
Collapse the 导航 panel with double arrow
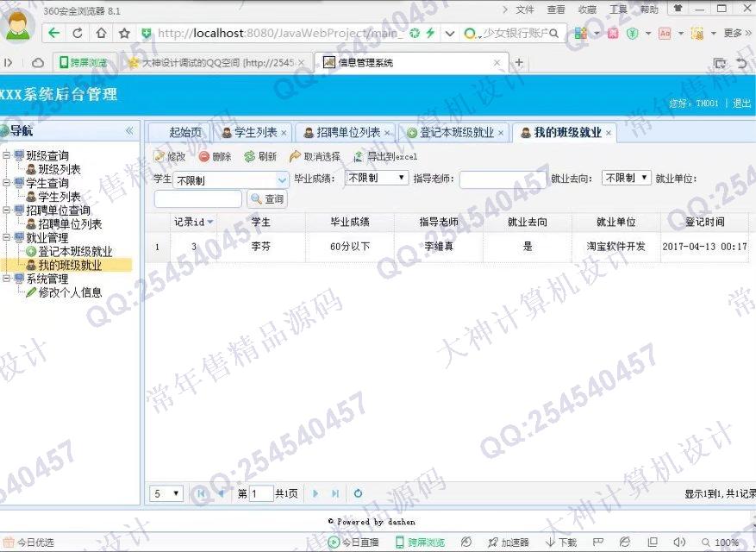click(x=129, y=131)
